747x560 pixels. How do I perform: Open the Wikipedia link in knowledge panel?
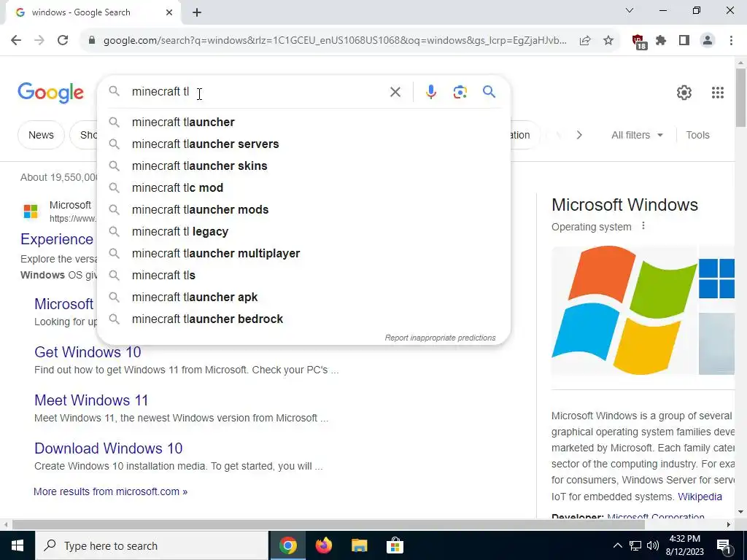click(700, 497)
